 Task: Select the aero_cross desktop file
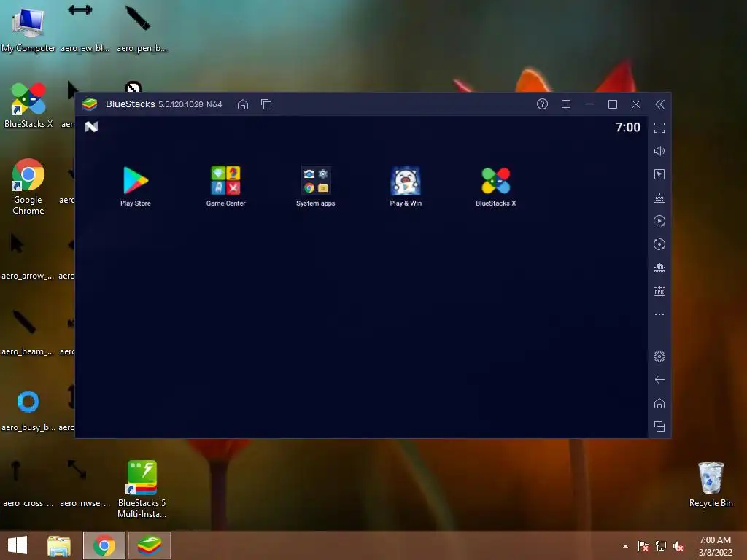coord(28,484)
